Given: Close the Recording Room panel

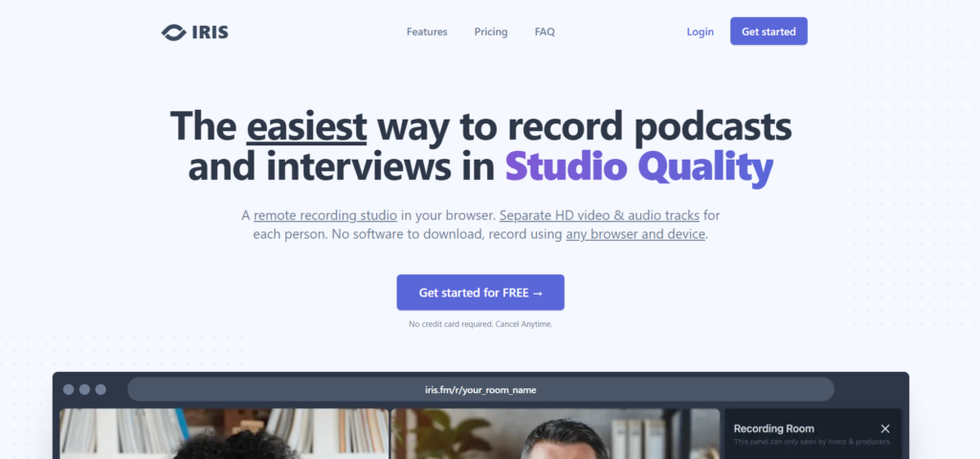Looking at the screenshot, I should pos(885,428).
